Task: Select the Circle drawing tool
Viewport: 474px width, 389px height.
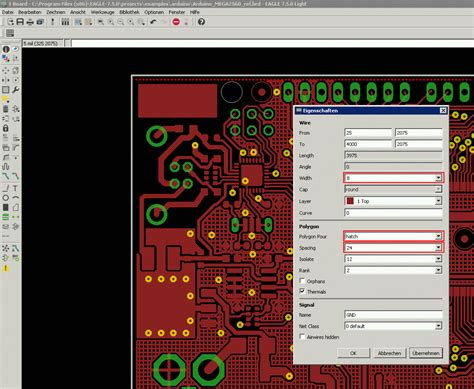Action: (6, 198)
